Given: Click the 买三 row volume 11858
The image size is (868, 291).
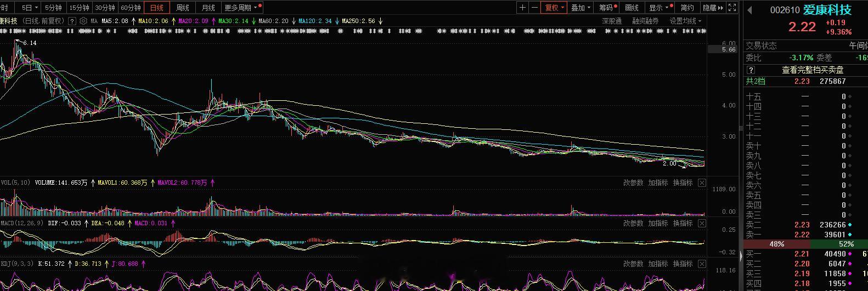Looking at the screenshot, I should 835,273.
